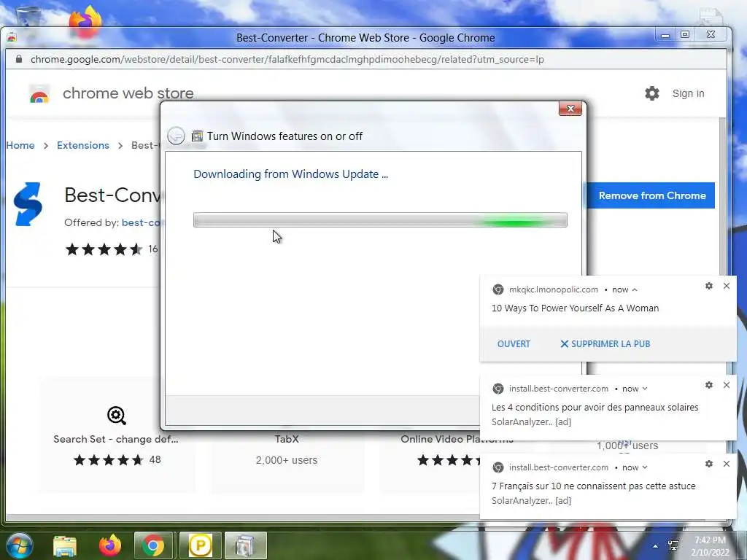Screen dimensions: 747x560
Task: Click the Chrome Web Store logo icon
Action: pos(39,94)
